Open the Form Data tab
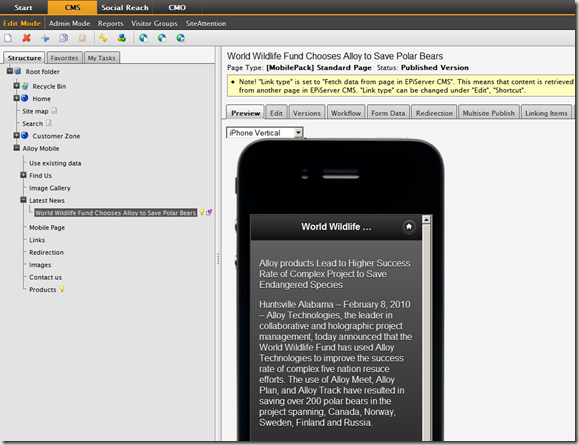Image resolution: width=579 pixels, height=445 pixels. (388, 113)
